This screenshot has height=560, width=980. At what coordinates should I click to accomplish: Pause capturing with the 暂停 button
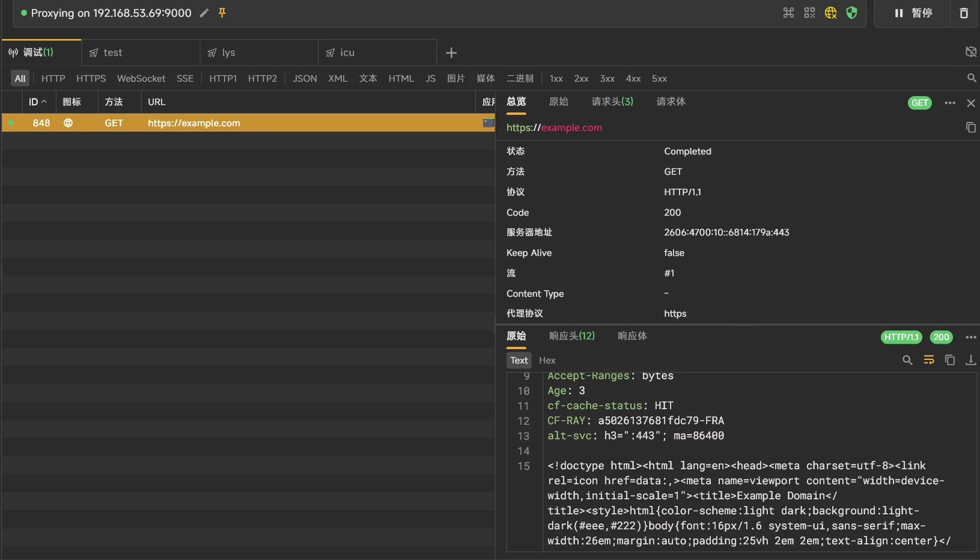(913, 13)
